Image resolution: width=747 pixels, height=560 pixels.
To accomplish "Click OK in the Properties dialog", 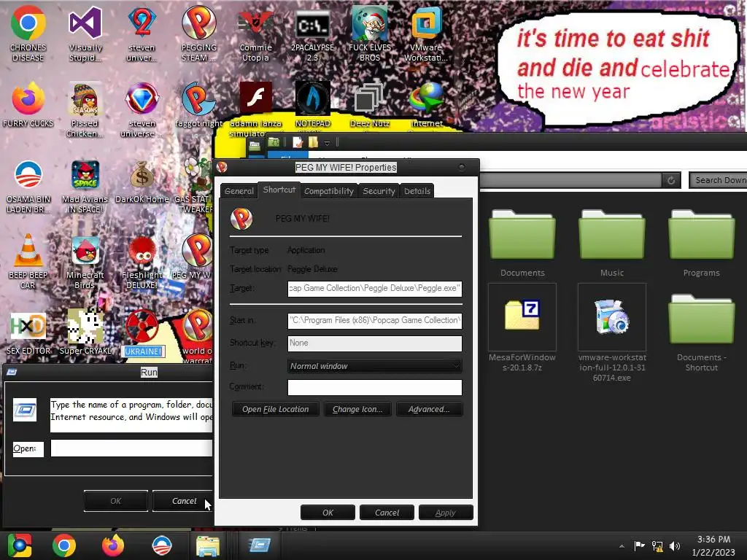I will pos(328,513).
